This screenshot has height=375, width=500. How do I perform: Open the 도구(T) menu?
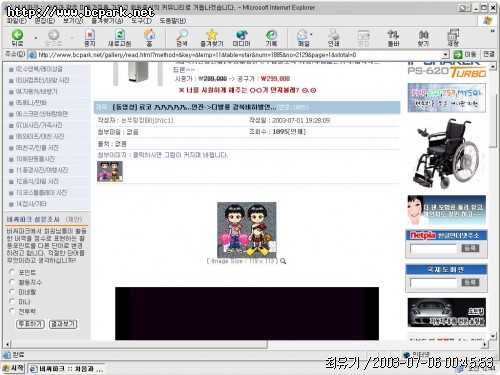141,21
